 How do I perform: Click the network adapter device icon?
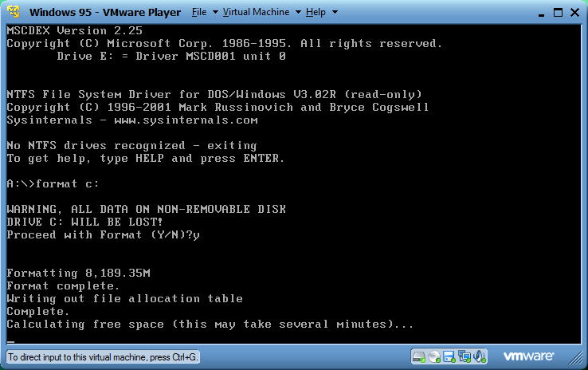coord(465,356)
